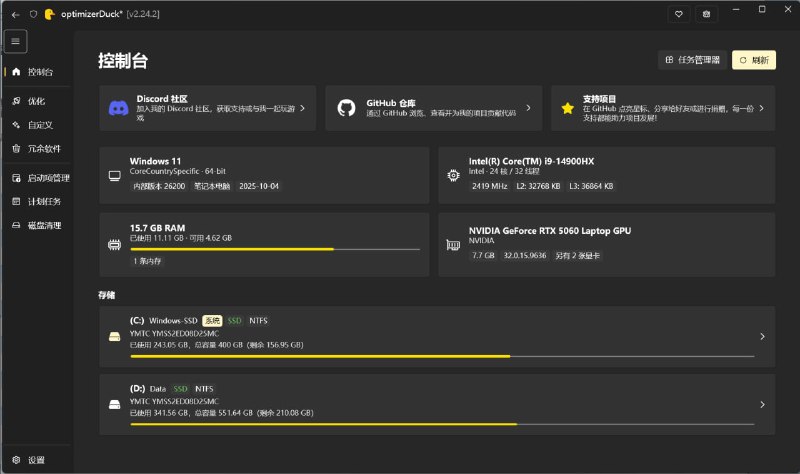Click the yellow '系统' badge on C: drive
Image resolution: width=800 pixels, height=474 pixels.
(212, 321)
